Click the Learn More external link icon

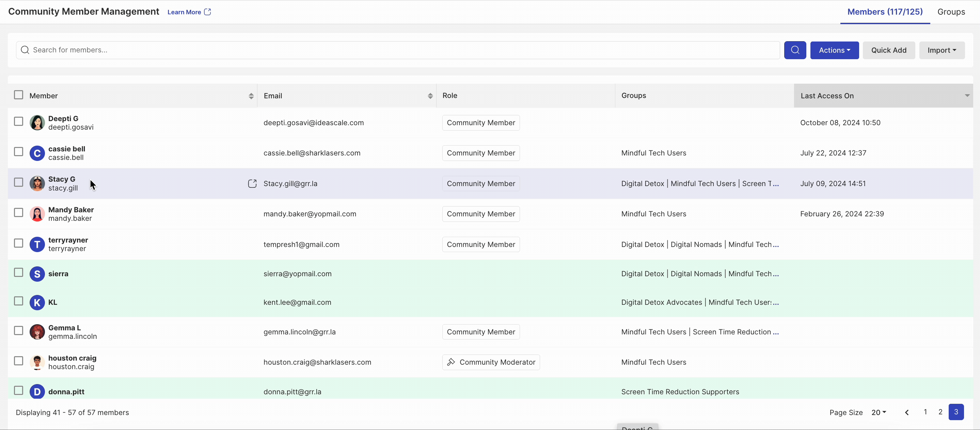click(x=207, y=12)
